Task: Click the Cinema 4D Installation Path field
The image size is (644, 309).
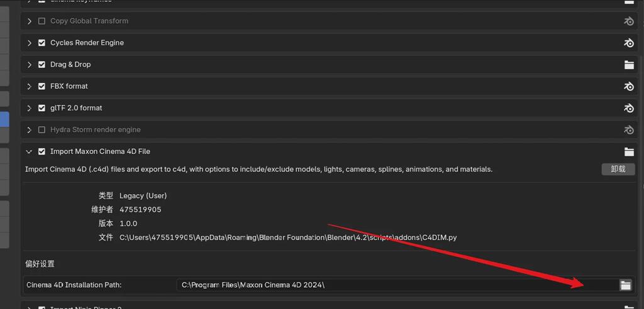Action: 397,285
